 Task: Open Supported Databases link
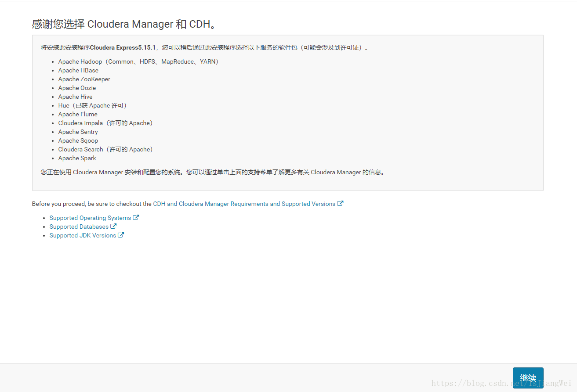[x=79, y=227]
